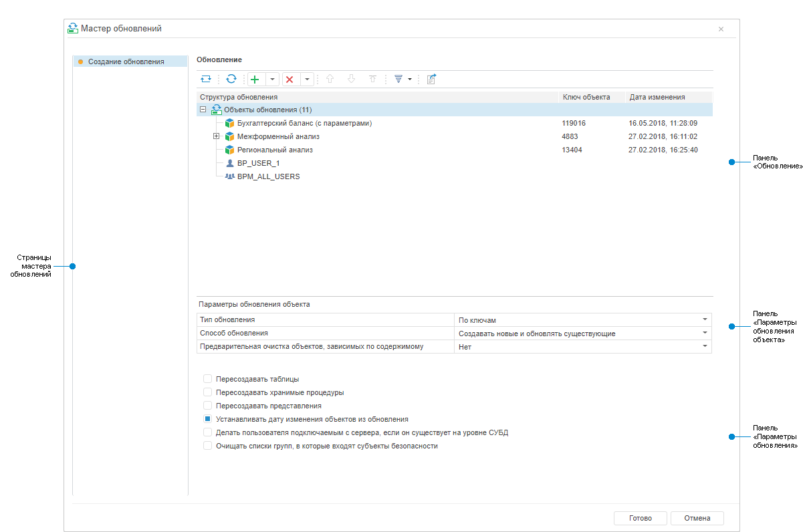803x532 pixels.
Task: Click the filter funnel icon in toolbar
Action: tap(398, 79)
